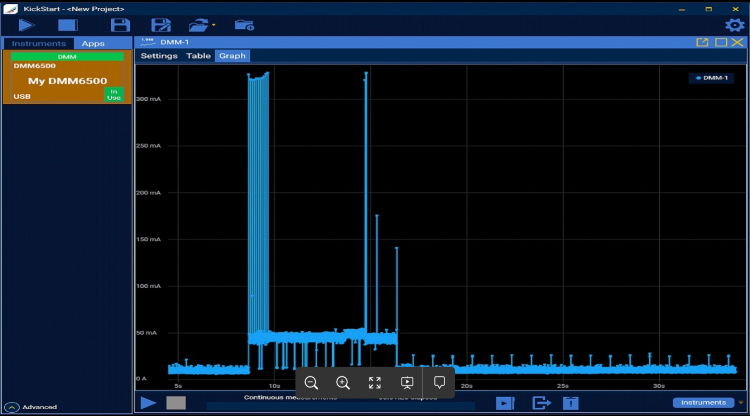Switch to the Settings tab

159,56
